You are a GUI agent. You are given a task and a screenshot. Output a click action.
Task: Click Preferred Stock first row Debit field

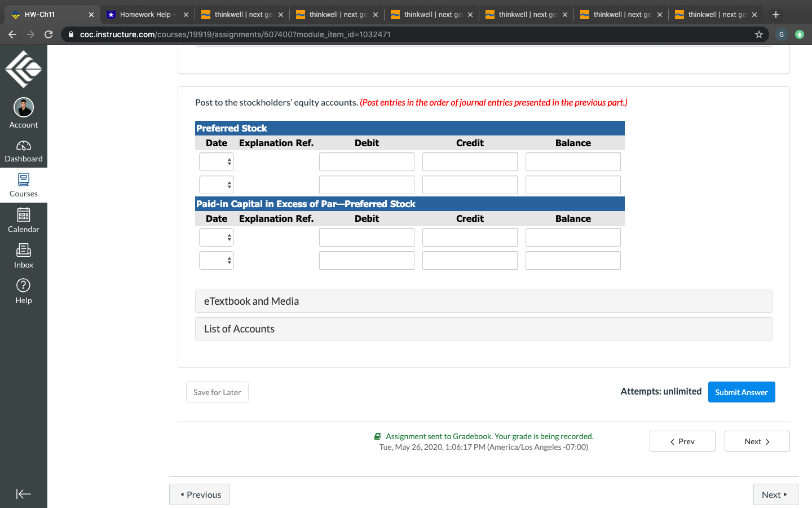tap(367, 162)
